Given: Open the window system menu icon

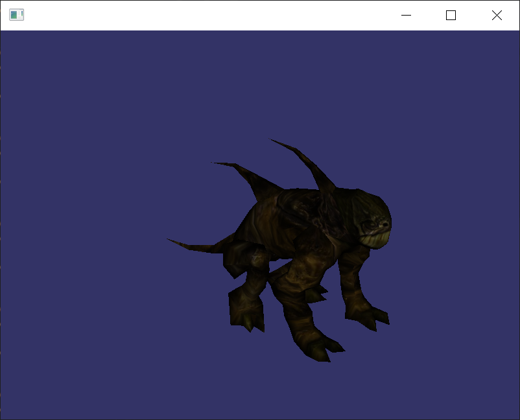Looking at the screenshot, I should click(x=16, y=15).
